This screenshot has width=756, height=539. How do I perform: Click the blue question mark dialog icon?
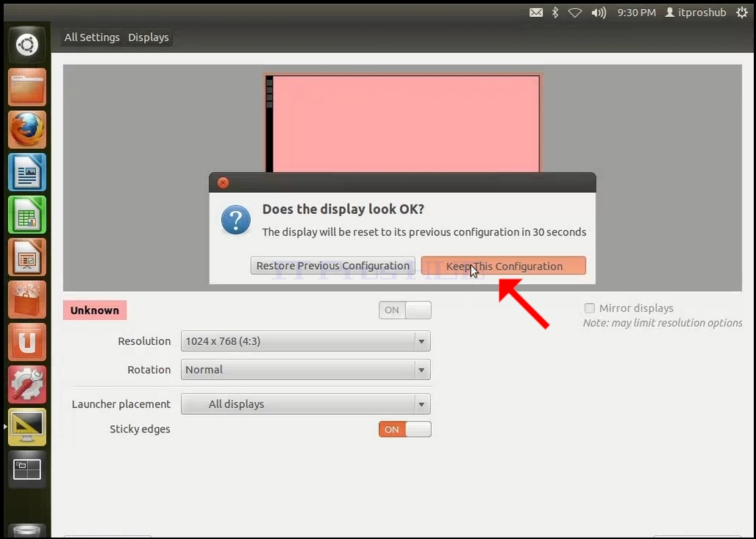[x=236, y=220]
